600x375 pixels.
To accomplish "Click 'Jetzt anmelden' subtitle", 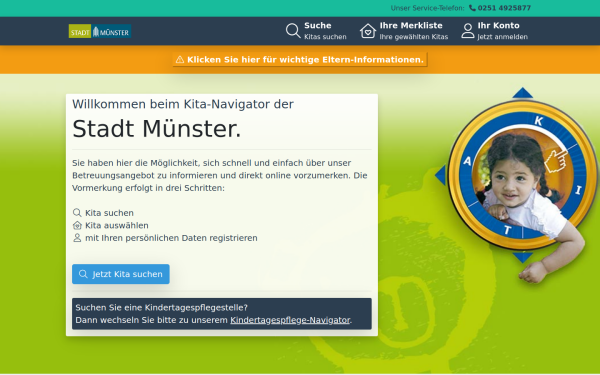I will tap(502, 37).
